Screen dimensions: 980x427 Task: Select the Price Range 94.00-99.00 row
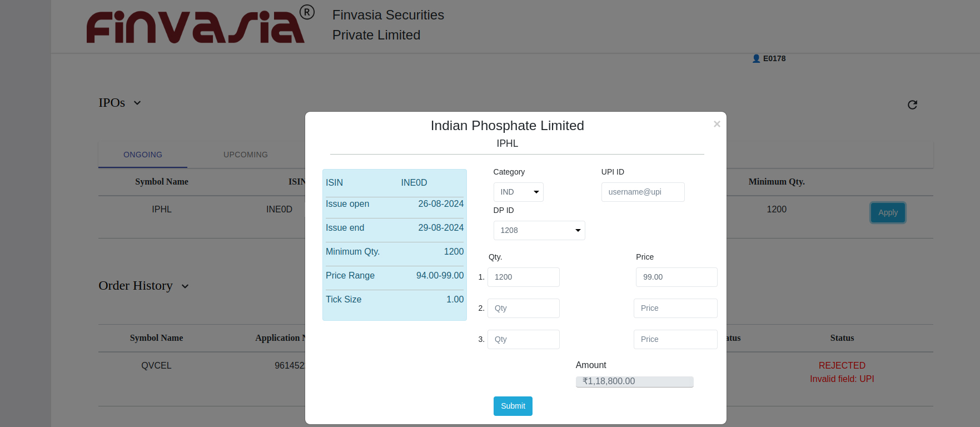(394, 276)
